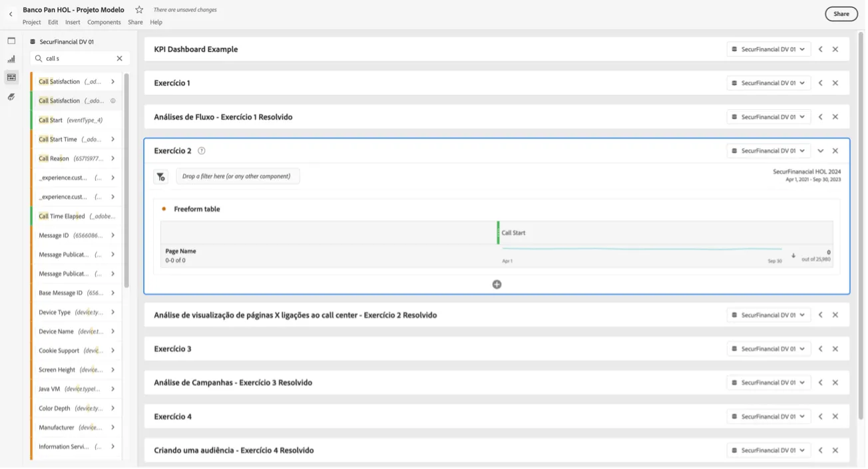868x469 pixels.
Task: Click the Share button at top right
Action: point(841,14)
